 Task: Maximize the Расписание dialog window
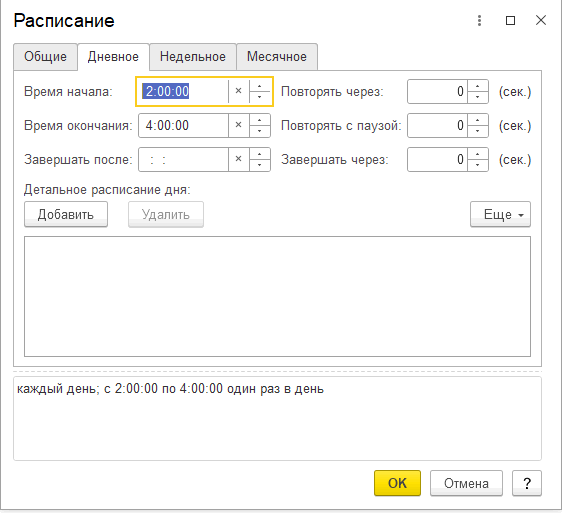[x=510, y=20]
